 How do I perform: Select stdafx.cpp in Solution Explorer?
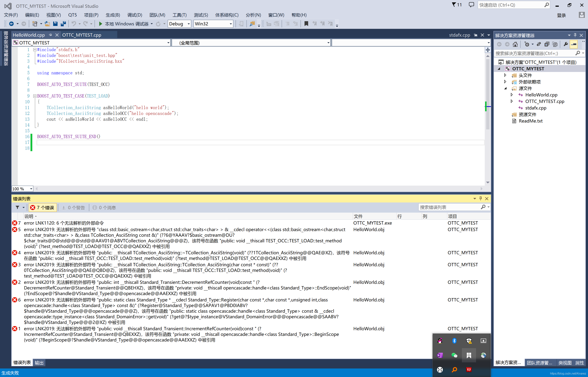pyautogui.click(x=536, y=108)
